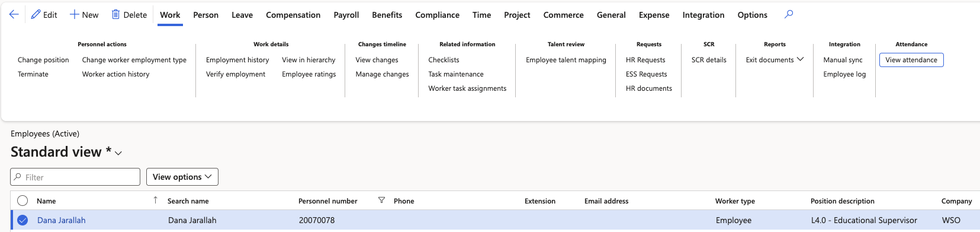Open SCR details
This screenshot has height=232, width=980.
tap(709, 60)
